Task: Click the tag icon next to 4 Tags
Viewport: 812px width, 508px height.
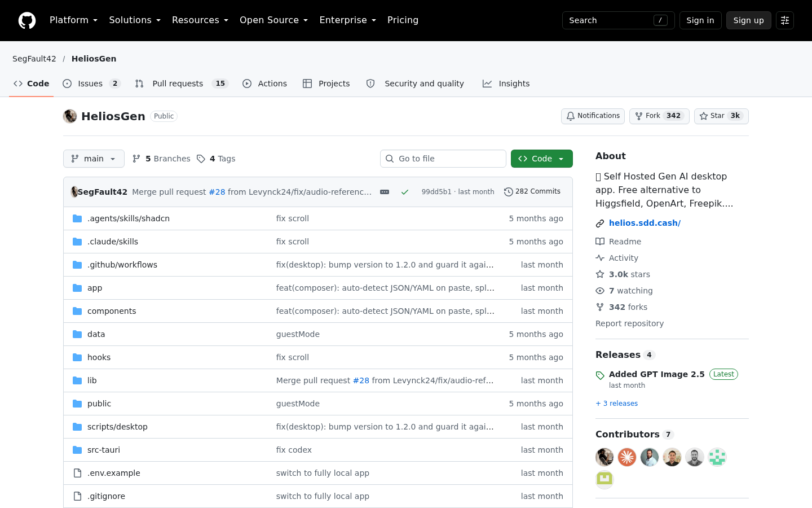Action: point(201,159)
